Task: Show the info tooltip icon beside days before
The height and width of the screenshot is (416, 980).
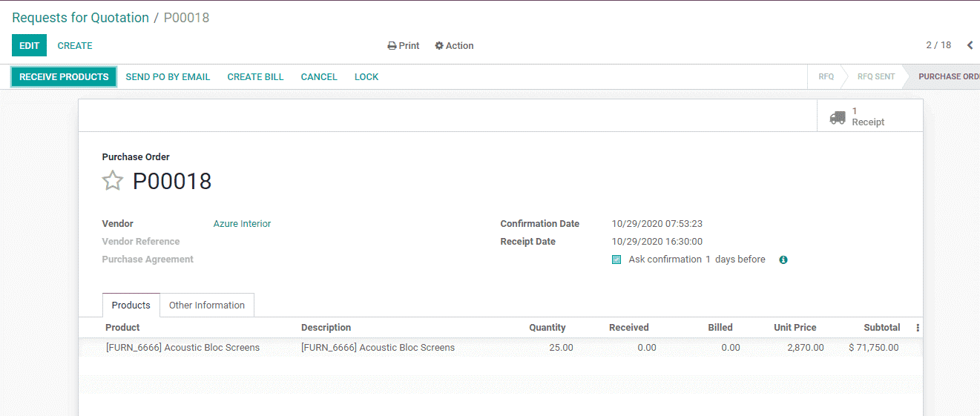Action: click(783, 260)
